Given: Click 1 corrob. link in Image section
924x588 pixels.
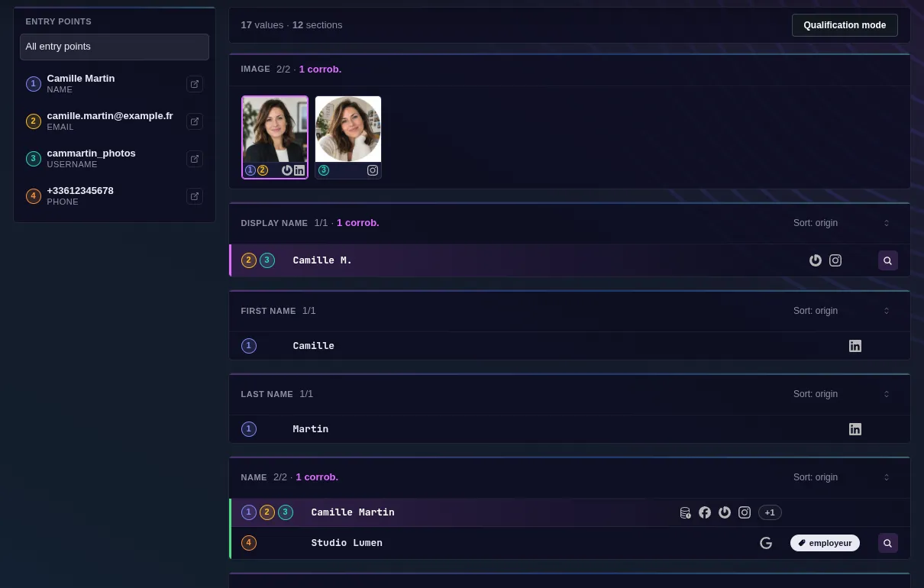Looking at the screenshot, I should 320,69.
